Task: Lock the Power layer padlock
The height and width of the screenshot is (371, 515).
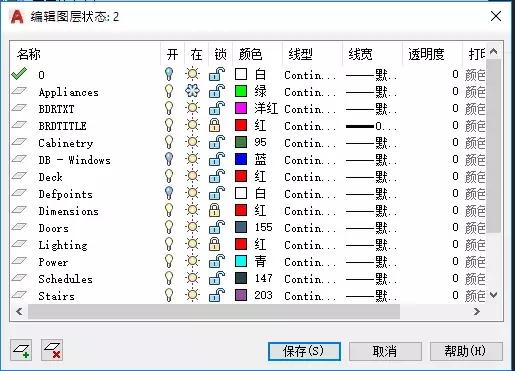Action: coord(217,261)
